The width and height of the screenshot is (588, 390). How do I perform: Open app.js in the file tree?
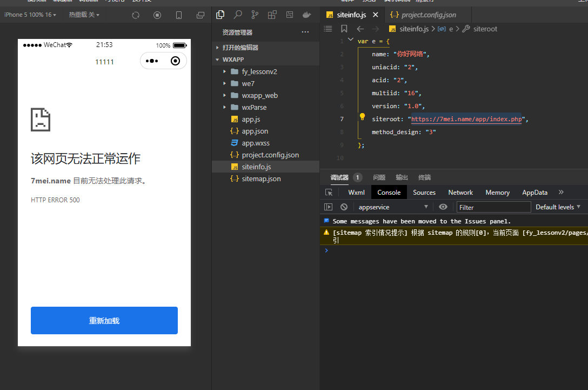265,119
